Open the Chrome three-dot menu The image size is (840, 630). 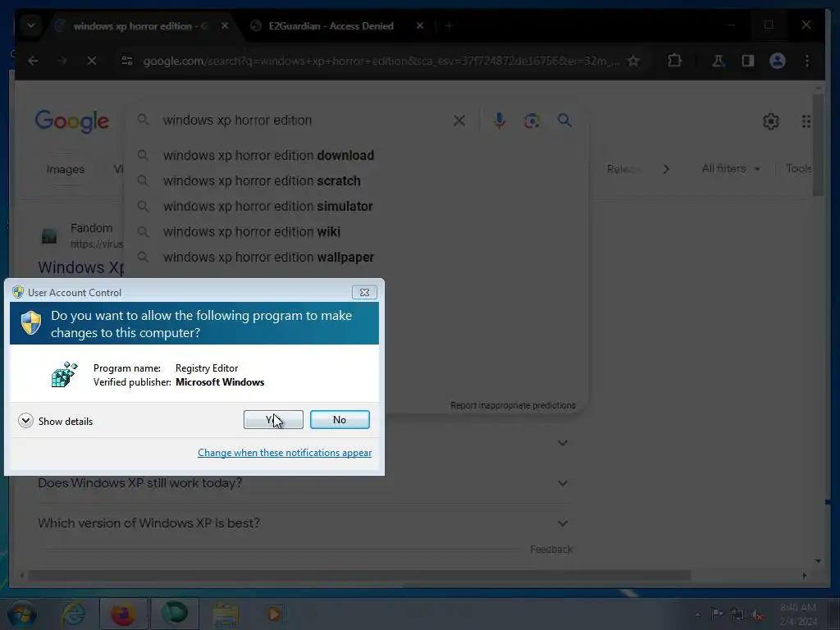(x=807, y=61)
